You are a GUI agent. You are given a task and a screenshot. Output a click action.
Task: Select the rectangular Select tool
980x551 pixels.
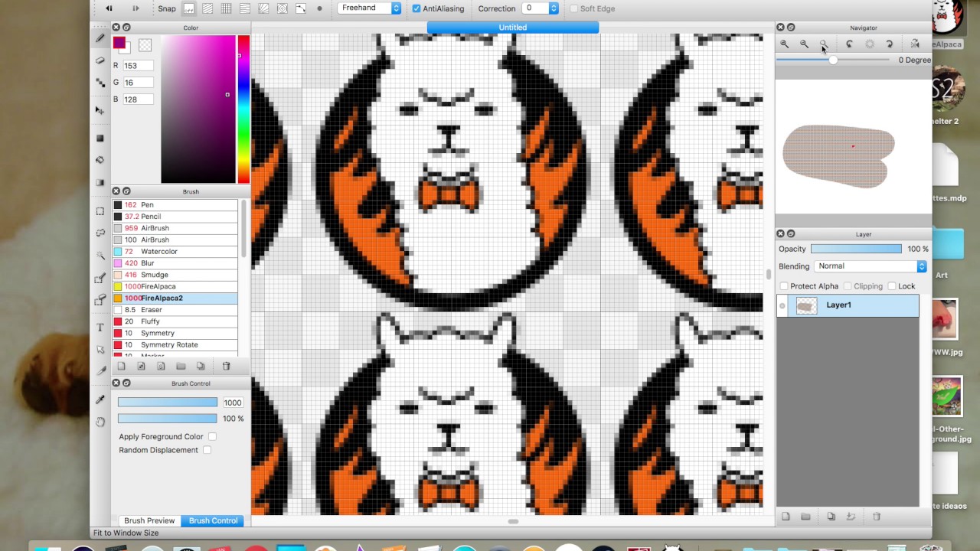(x=100, y=211)
